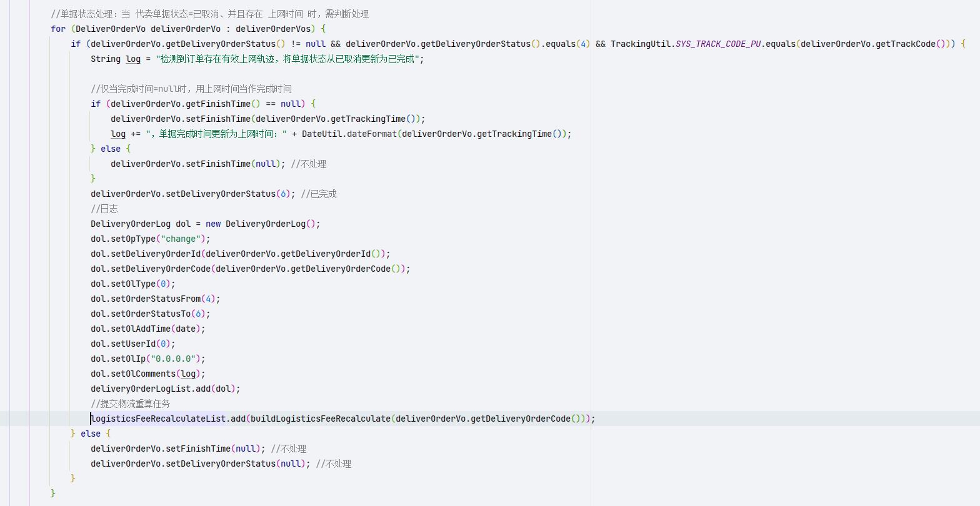This screenshot has height=506, width=980.
Task: Click dol.setOrderStatusTo(6) statement
Action: (150, 314)
